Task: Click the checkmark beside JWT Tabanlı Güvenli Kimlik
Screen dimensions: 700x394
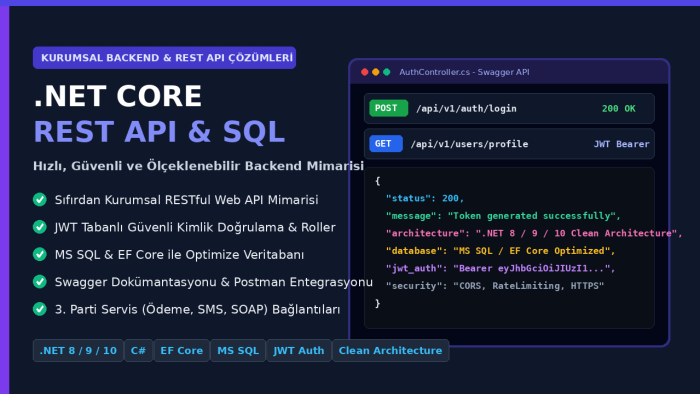Action: (40, 227)
